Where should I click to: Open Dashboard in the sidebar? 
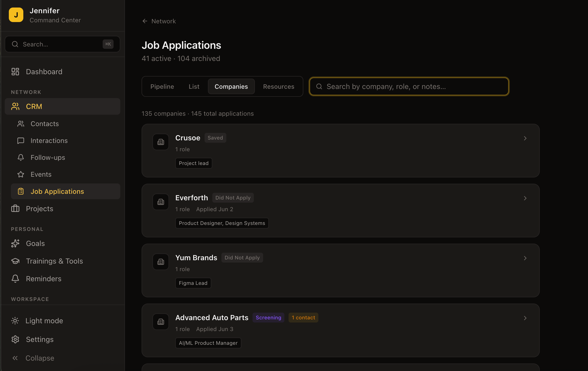(x=62, y=72)
